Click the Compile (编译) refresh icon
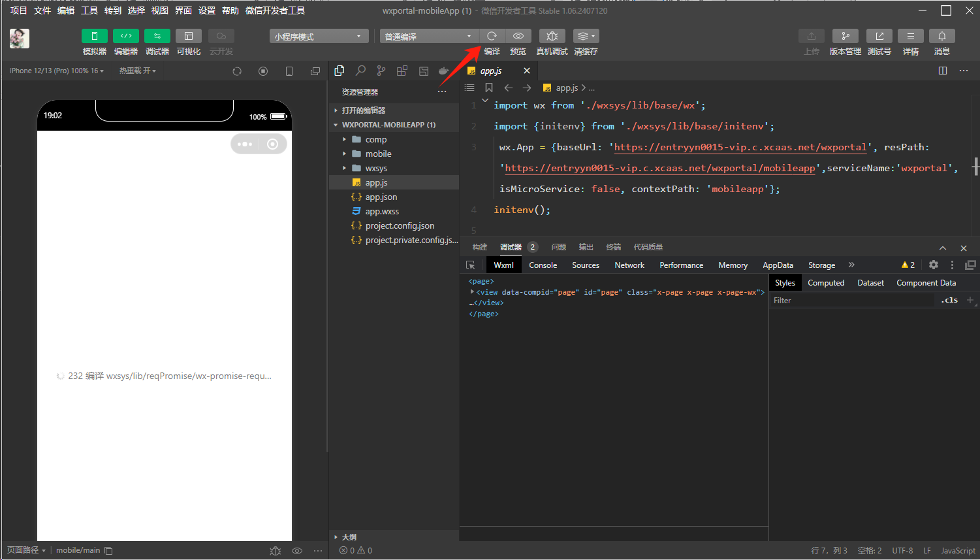This screenshot has height=560, width=980. point(492,36)
